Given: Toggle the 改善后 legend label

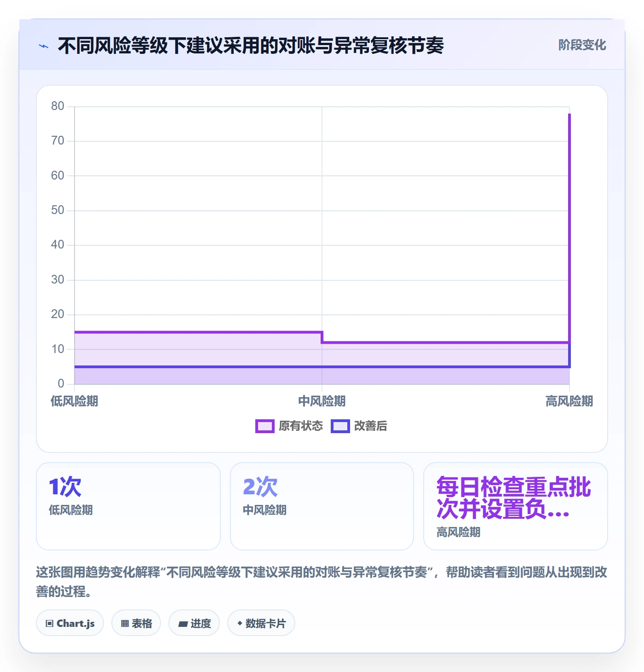Looking at the screenshot, I should click(370, 426).
